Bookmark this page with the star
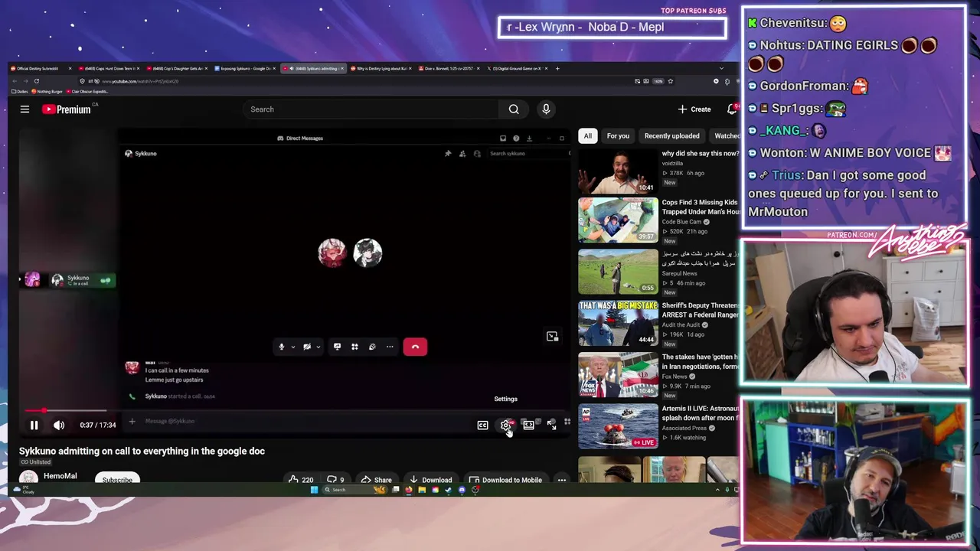This screenshot has height=551, width=980. [671, 81]
